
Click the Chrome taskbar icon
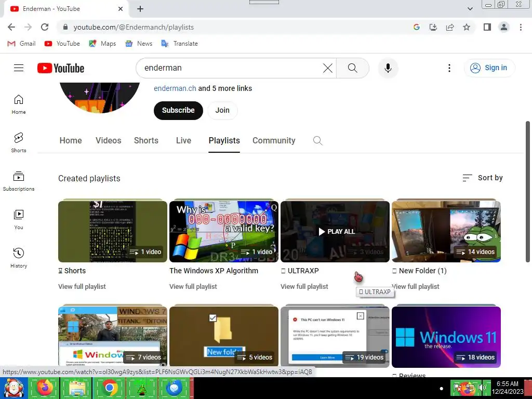[109, 388]
